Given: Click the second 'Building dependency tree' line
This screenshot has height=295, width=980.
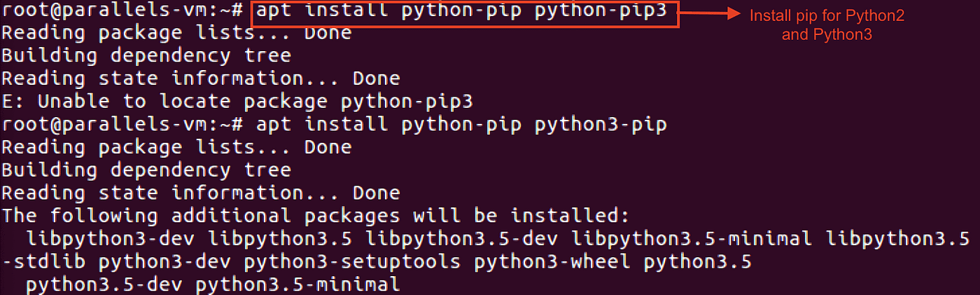Looking at the screenshot, I should click(x=146, y=170).
